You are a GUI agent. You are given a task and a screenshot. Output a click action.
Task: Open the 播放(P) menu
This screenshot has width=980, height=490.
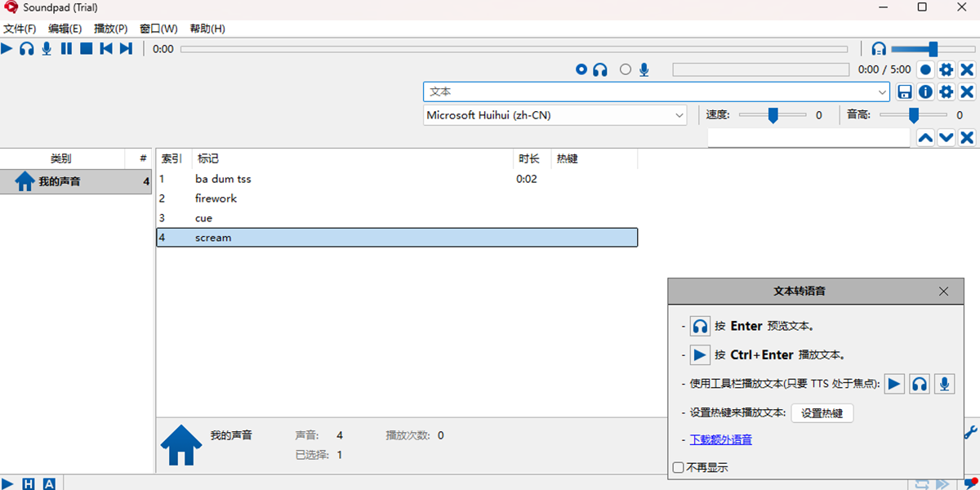[x=111, y=28]
